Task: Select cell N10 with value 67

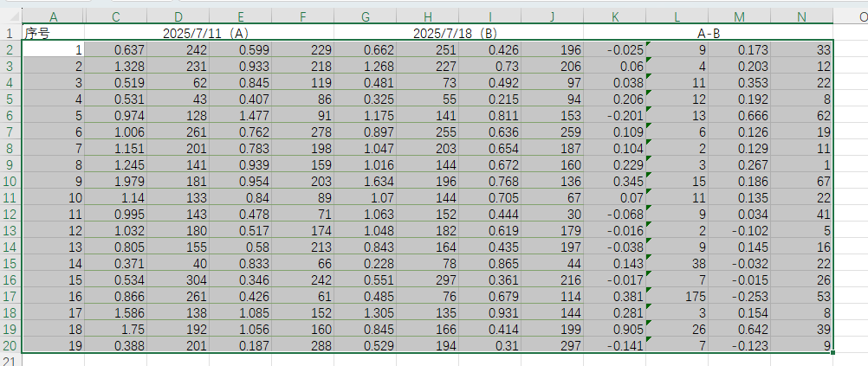Action: (801, 182)
